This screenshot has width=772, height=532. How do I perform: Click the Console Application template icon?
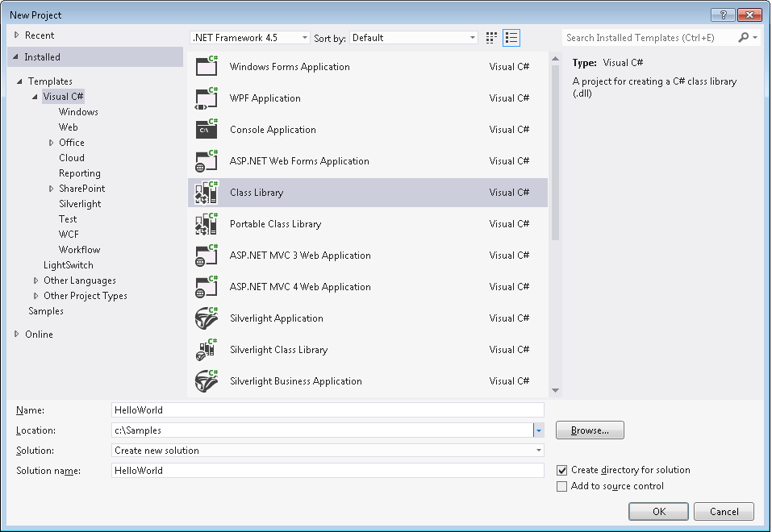click(207, 130)
